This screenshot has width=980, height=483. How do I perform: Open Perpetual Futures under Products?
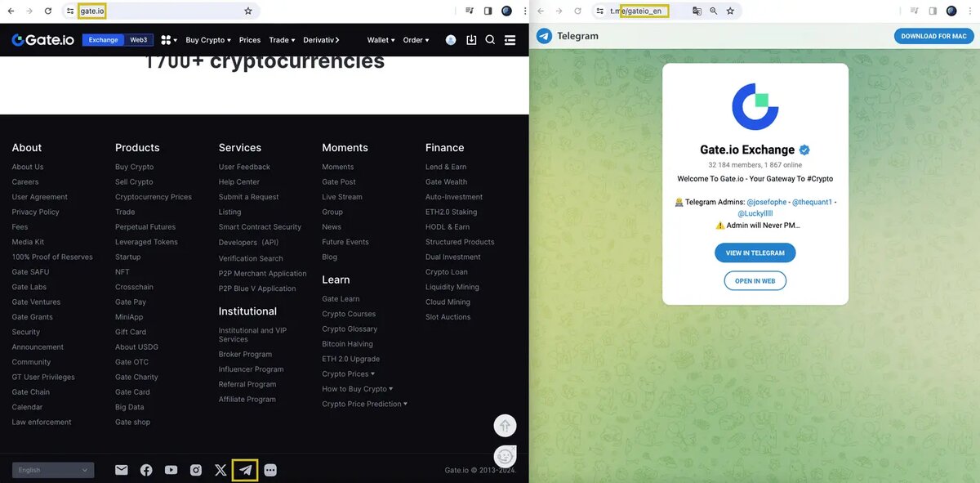click(145, 226)
